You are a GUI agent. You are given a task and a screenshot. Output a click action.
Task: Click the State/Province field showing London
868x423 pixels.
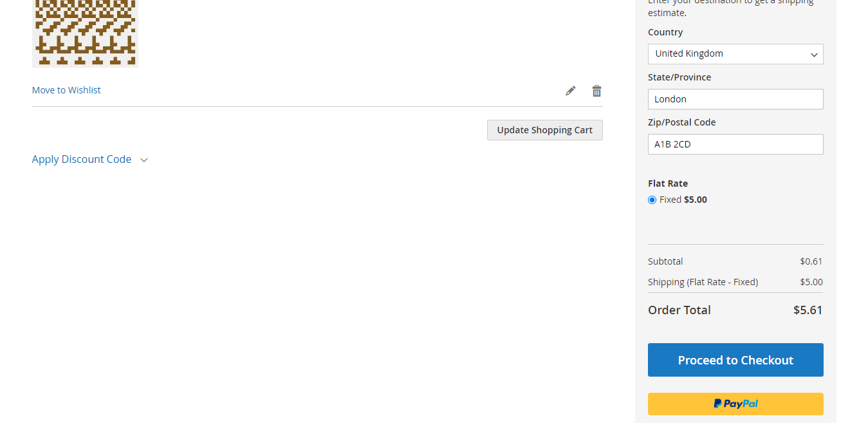pos(735,99)
